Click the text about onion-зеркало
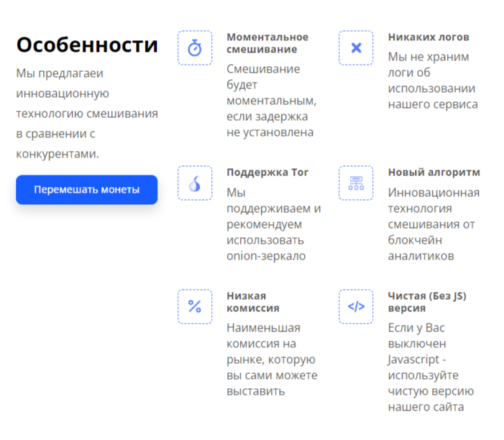This screenshot has width=504, height=440. [x=274, y=224]
